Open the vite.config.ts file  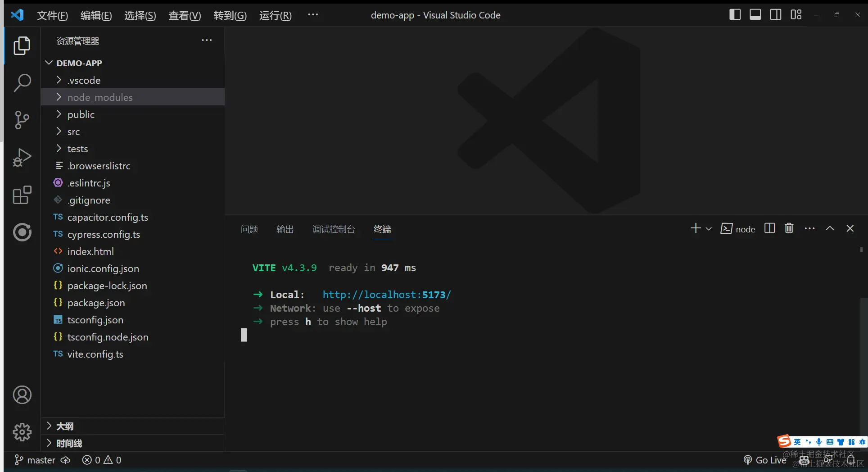coord(133,354)
